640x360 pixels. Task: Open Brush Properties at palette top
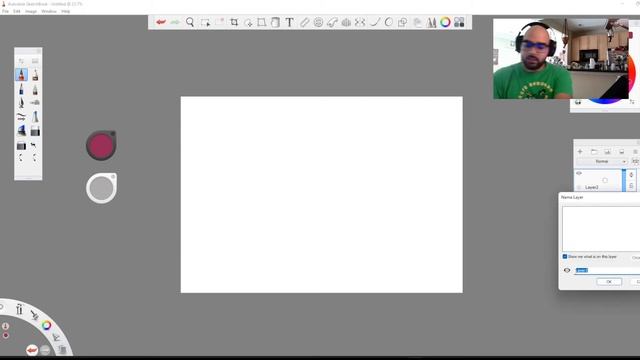pyautogui.click(x=21, y=61)
